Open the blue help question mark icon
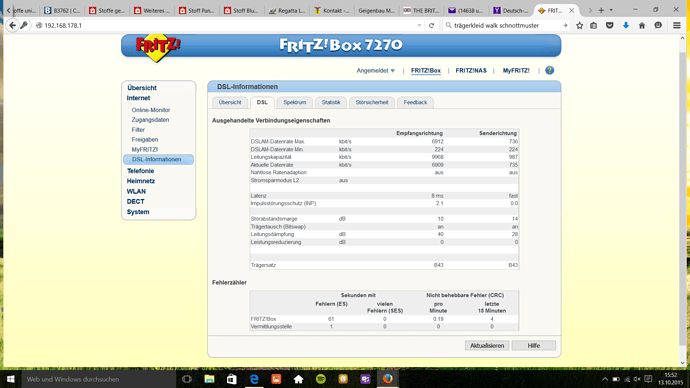This screenshot has height=388, width=690. pos(549,70)
